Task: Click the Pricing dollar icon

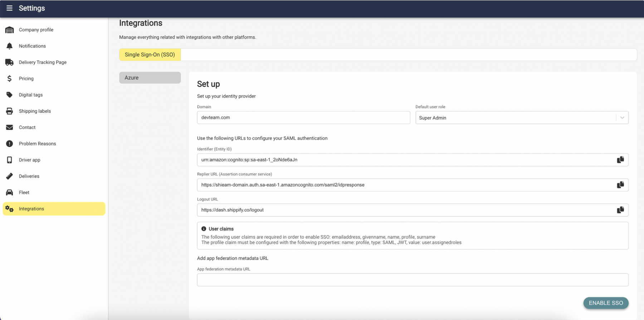Action: (10, 78)
